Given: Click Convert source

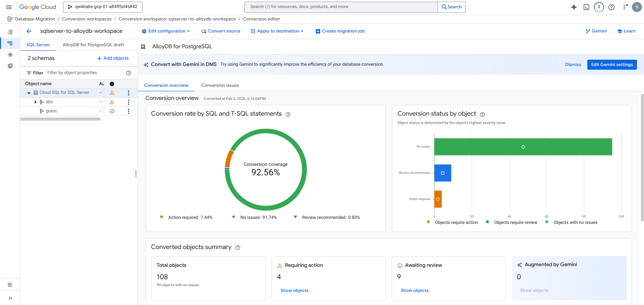Looking at the screenshot, I should (220, 31).
